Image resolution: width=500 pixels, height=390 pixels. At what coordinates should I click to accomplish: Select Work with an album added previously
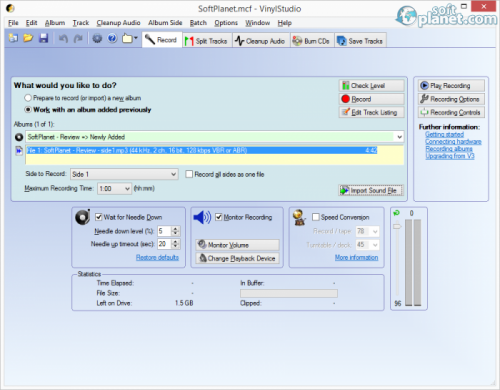coord(28,110)
